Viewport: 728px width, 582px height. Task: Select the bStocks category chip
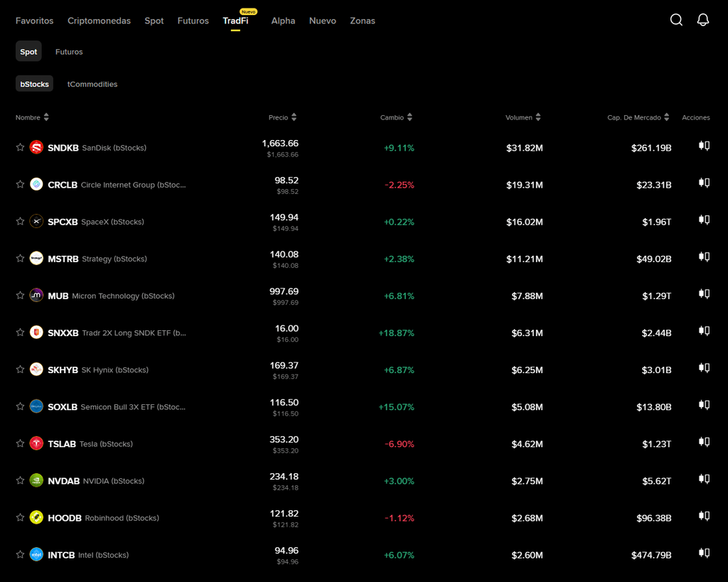34,84
